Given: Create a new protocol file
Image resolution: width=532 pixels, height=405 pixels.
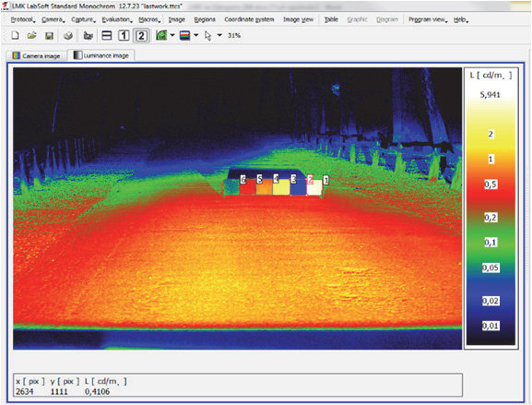Looking at the screenshot, I should pyautogui.click(x=15, y=35).
